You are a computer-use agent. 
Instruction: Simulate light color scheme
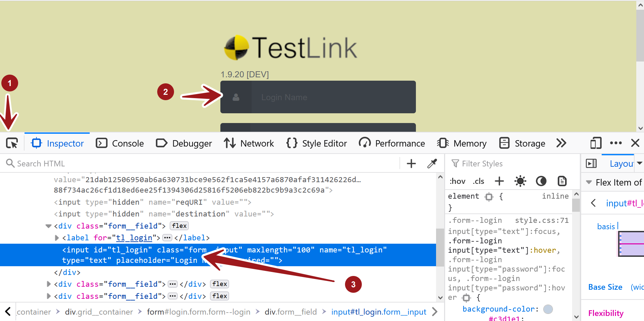pyautogui.click(x=520, y=181)
